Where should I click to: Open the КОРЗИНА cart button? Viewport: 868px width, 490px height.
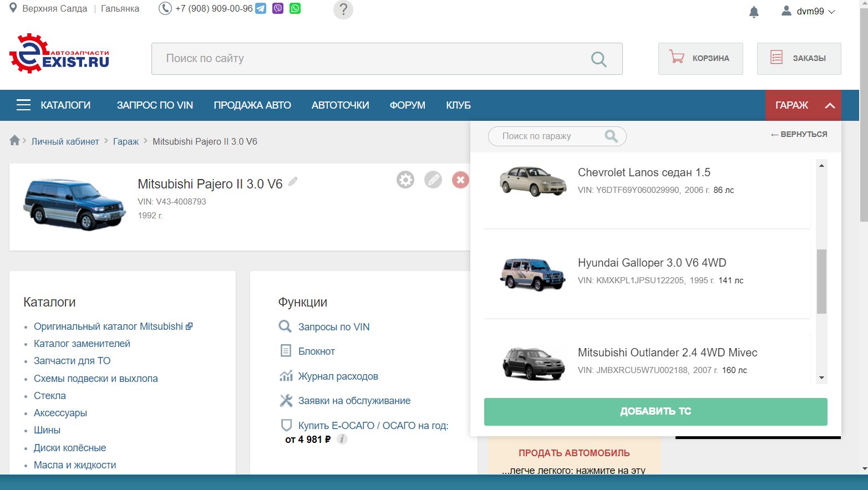pos(700,58)
